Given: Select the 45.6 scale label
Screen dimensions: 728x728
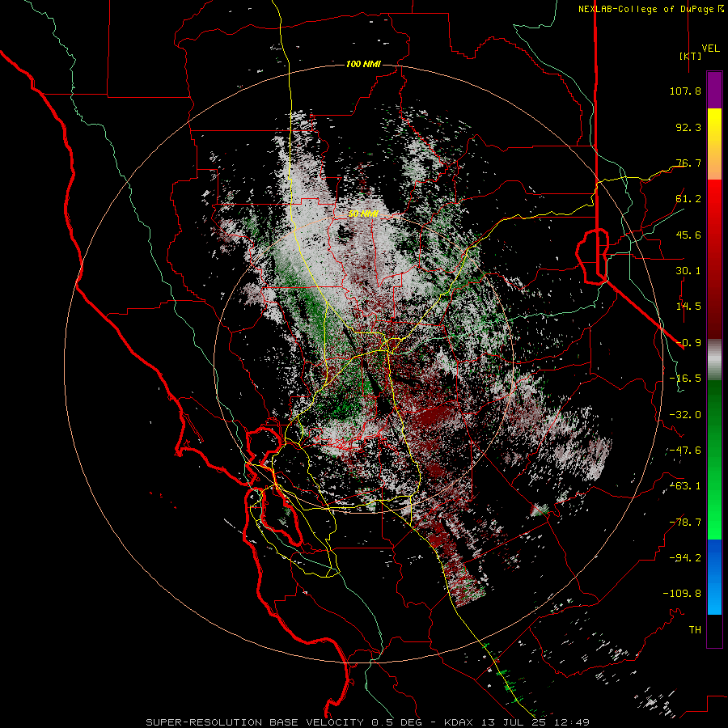Looking at the screenshot, I should tap(688, 235).
